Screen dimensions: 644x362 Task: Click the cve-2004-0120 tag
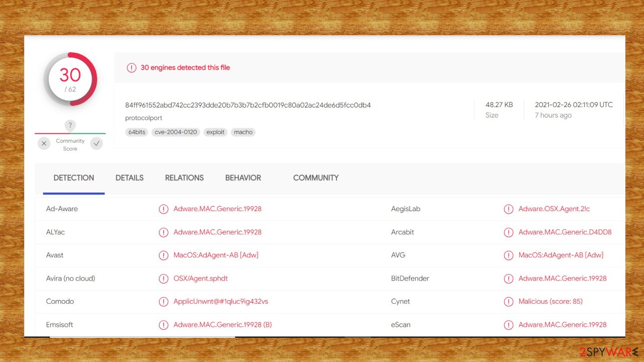coord(176,132)
